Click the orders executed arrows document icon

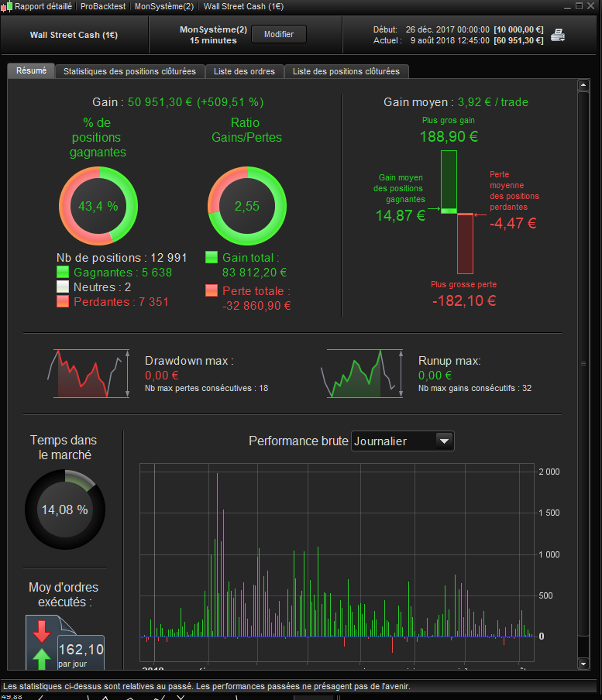(x=65, y=642)
